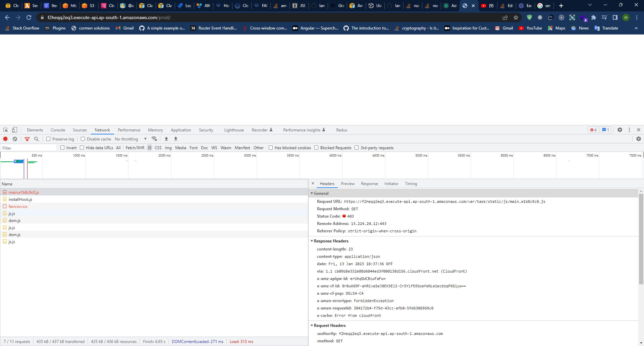The image size is (644, 346).
Task: Check Has blocked cookies checkbox
Action: 271,148
